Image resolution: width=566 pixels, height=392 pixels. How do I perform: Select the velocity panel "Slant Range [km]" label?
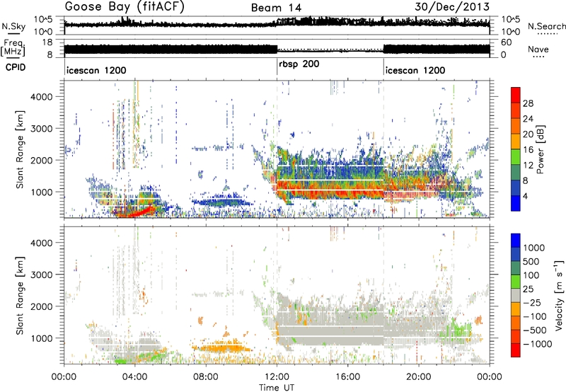click(x=20, y=295)
